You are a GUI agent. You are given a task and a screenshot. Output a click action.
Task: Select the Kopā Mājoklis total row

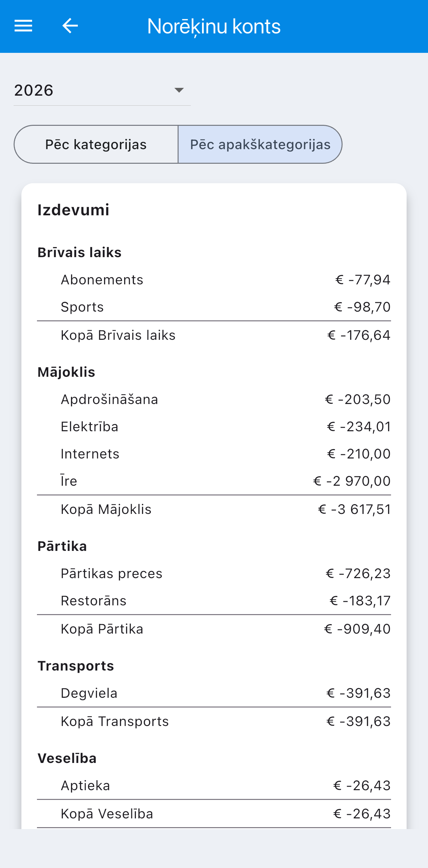point(214,509)
